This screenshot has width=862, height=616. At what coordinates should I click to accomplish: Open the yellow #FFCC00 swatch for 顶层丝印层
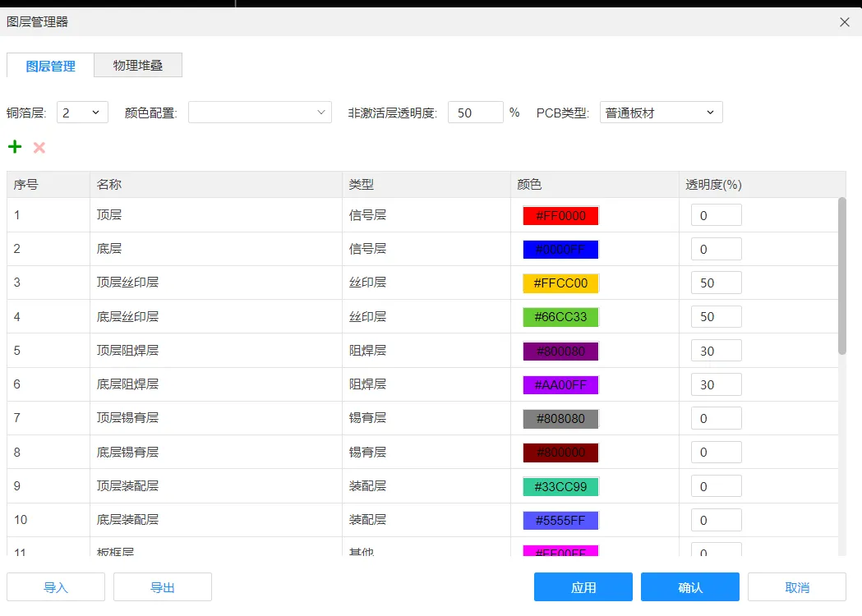560,283
